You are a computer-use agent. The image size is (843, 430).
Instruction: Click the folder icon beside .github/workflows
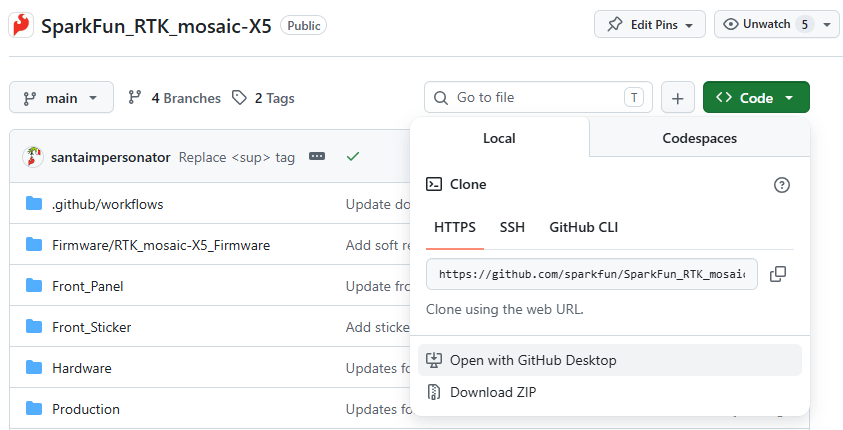(x=34, y=203)
